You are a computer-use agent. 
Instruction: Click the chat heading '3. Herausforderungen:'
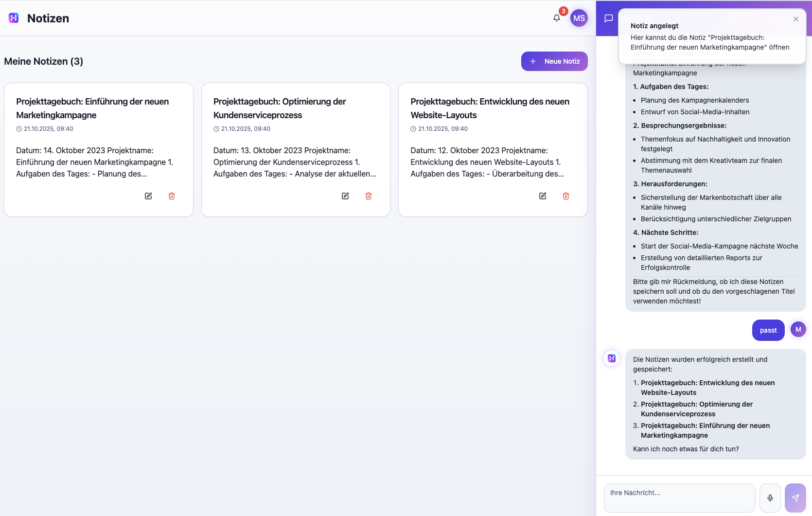[x=670, y=184]
